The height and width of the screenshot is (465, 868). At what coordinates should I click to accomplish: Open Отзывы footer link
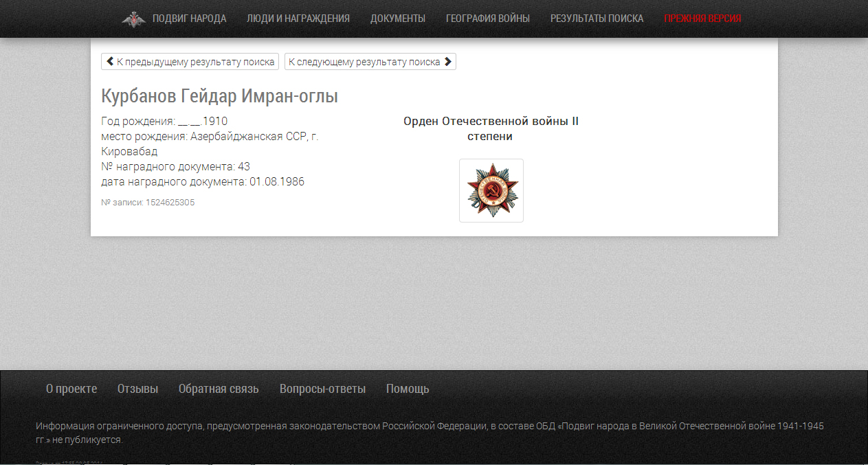click(x=137, y=389)
